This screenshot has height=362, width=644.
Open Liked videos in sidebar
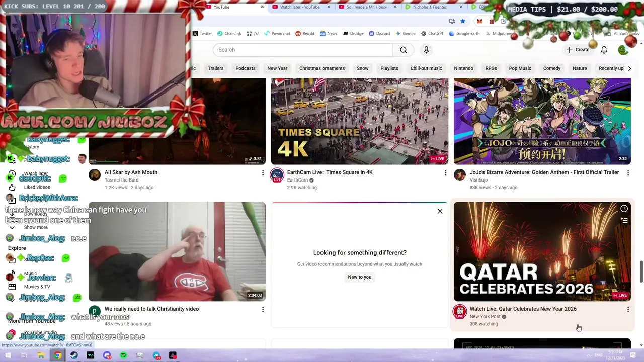pos(37,187)
